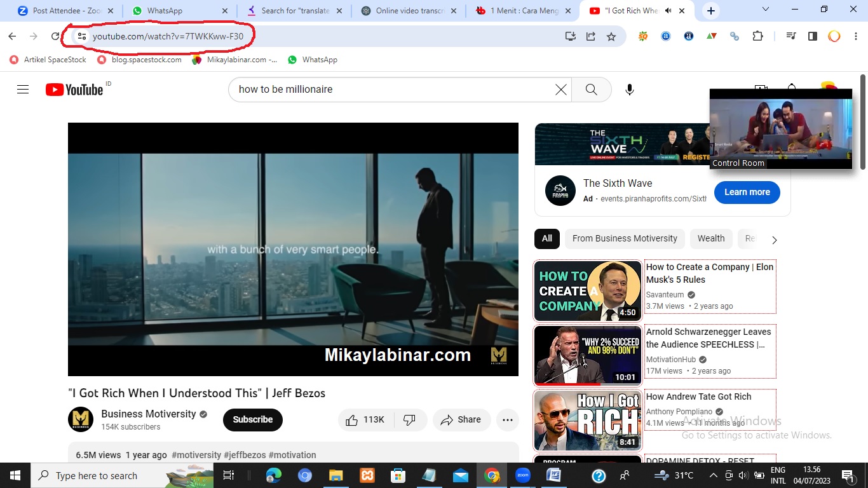Reload the page
Image resolution: width=868 pixels, height=488 pixels.
(x=55, y=36)
